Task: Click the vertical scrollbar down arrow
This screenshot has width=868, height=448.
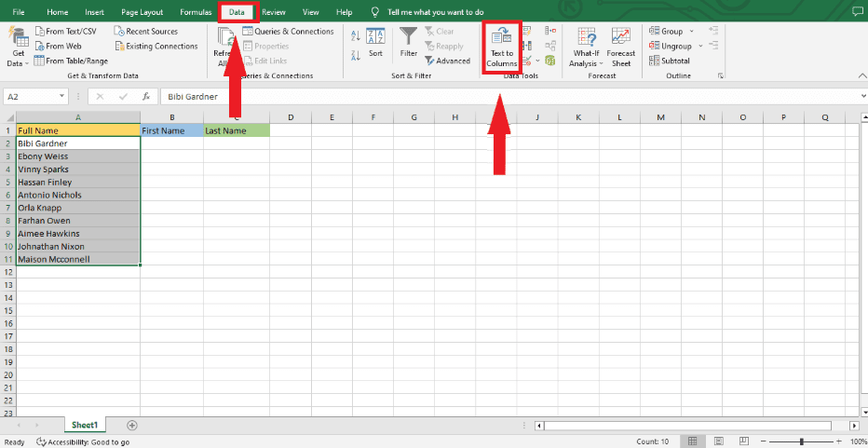Action: 863,412
